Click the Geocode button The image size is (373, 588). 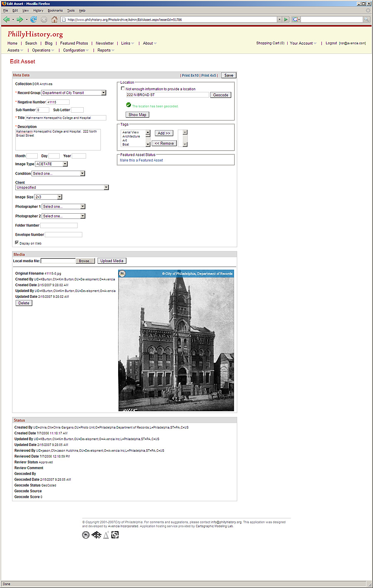[x=220, y=95]
